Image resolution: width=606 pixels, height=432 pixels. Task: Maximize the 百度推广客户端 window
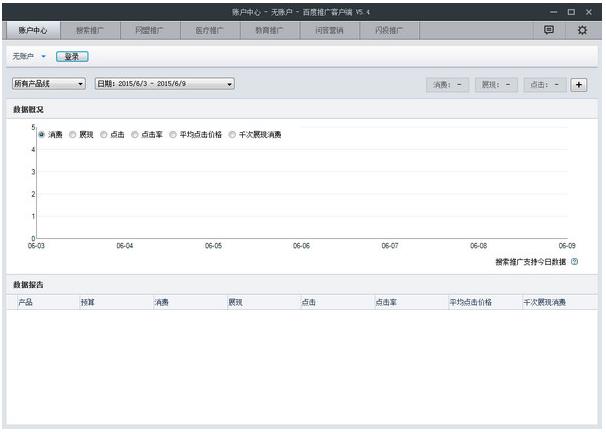click(571, 12)
